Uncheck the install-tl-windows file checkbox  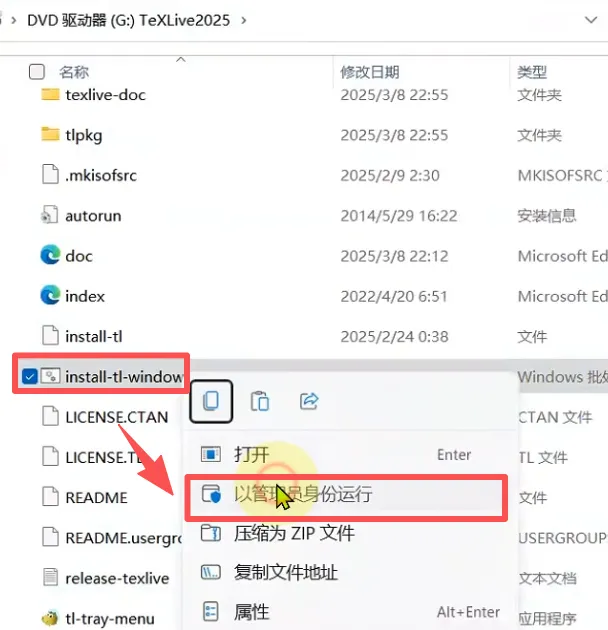(x=29, y=376)
